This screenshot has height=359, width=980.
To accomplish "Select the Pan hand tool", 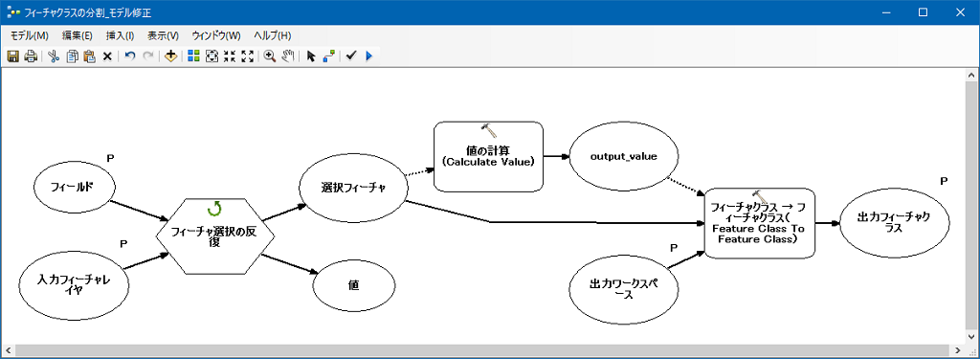I will (287, 56).
